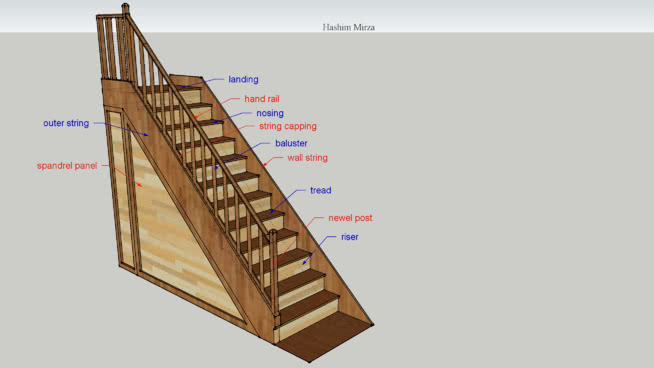Click the 'string capping' label
The width and height of the screenshot is (654, 368).
pos(288,126)
